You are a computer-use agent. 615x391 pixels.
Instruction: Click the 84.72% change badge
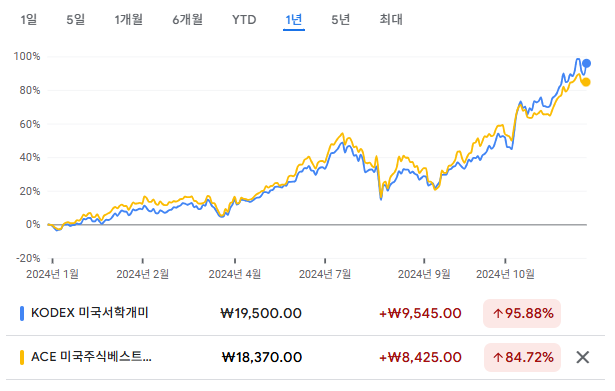[x=522, y=357]
